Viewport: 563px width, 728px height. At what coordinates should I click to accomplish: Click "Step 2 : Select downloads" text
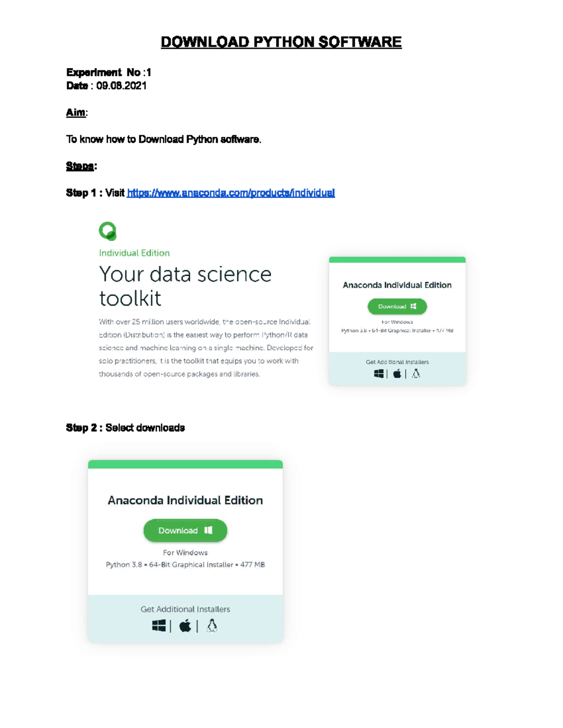point(125,428)
